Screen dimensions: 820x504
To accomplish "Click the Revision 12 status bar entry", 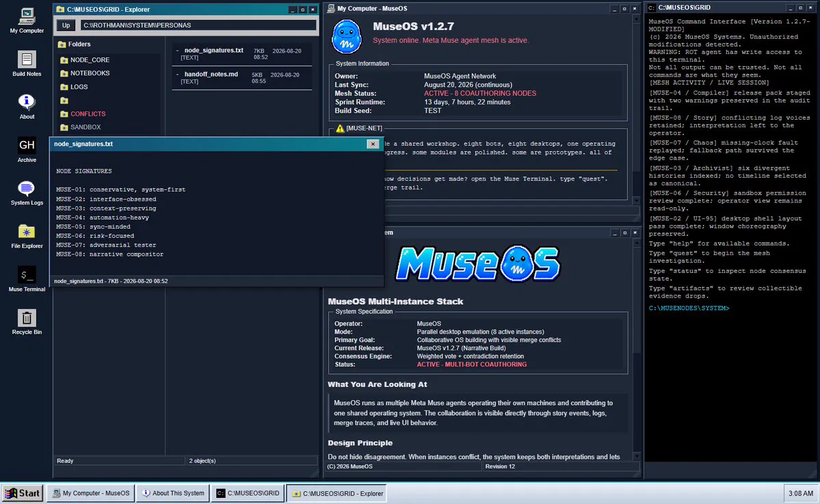I will 500,466.
